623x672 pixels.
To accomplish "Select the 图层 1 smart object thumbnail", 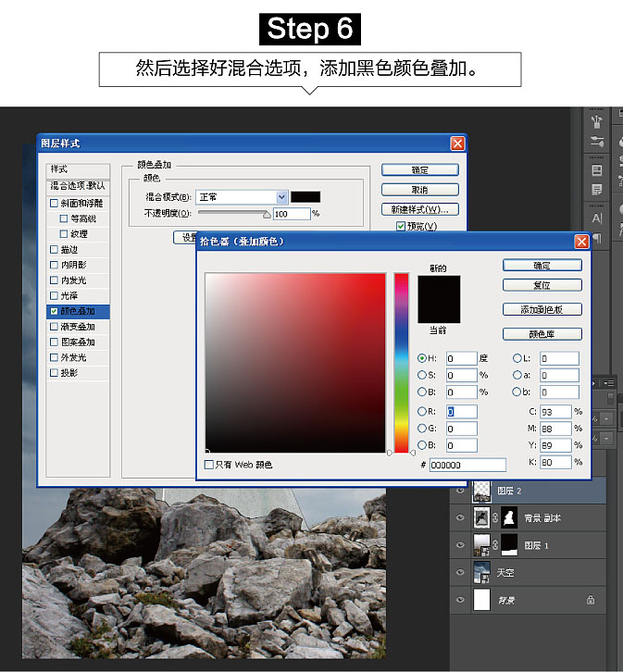I will tap(481, 544).
